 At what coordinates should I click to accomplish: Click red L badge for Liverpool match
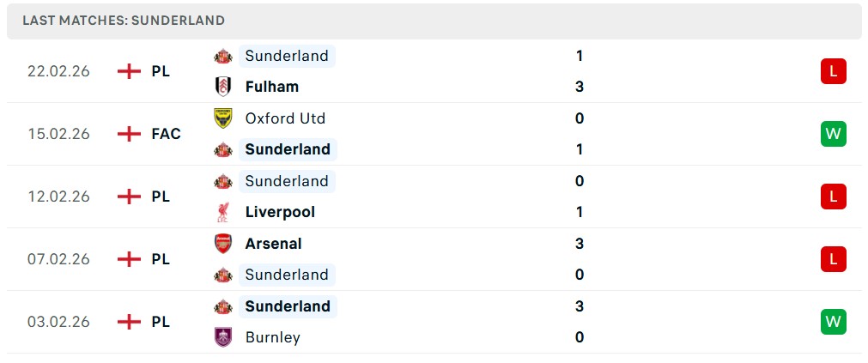(833, 197)
